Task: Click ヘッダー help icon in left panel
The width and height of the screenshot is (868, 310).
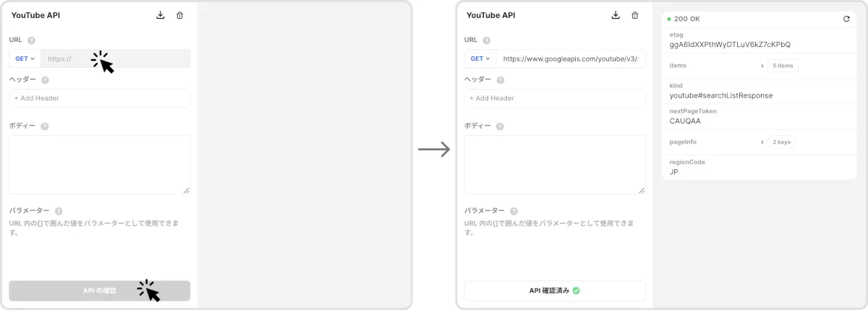Action: [46, 80]
